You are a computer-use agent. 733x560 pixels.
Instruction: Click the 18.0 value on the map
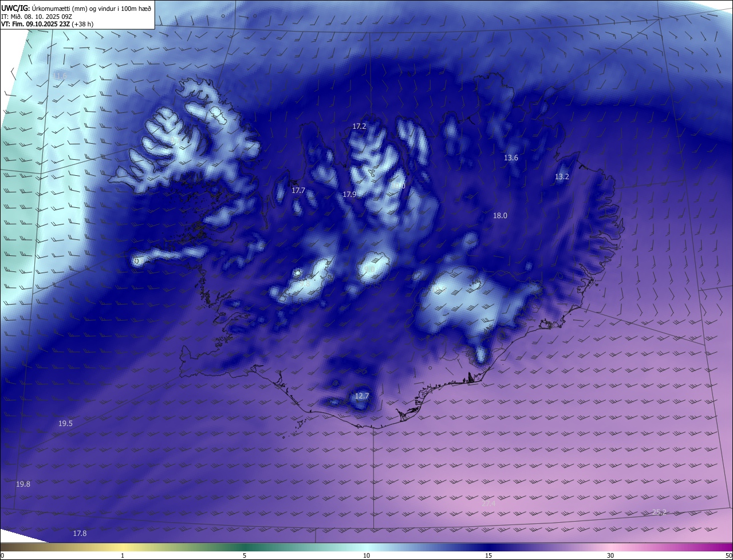point(500,215)
